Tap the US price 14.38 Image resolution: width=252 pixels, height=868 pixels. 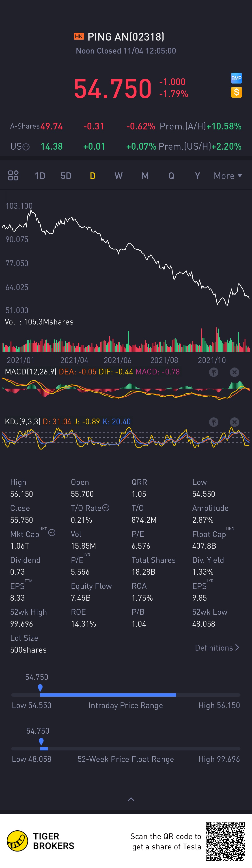tap(52, 146)
